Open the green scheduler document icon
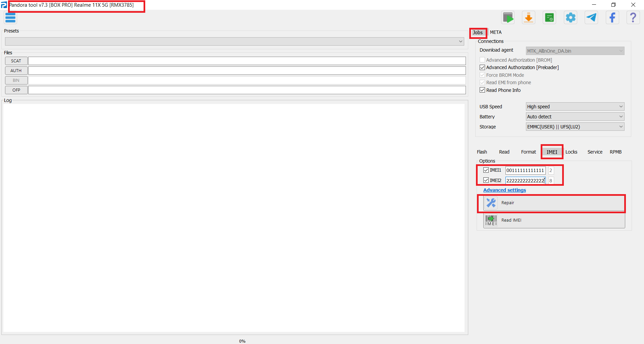 549,18
